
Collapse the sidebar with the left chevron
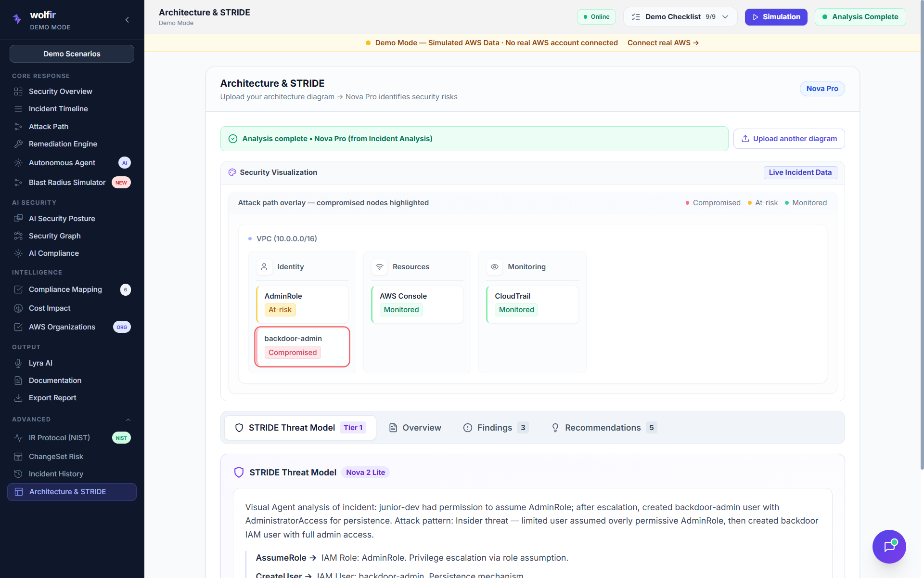tap(127, 20)
